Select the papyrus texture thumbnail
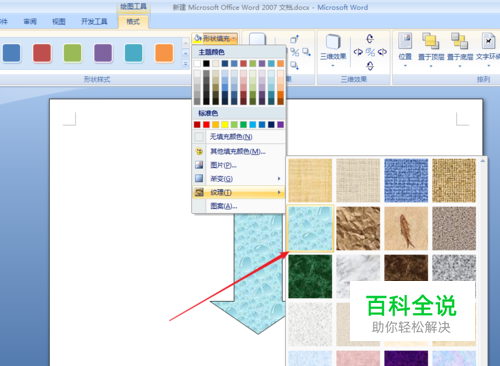Image resolution: width=500 pixels, height=366 pixels. tap(310, 180)
